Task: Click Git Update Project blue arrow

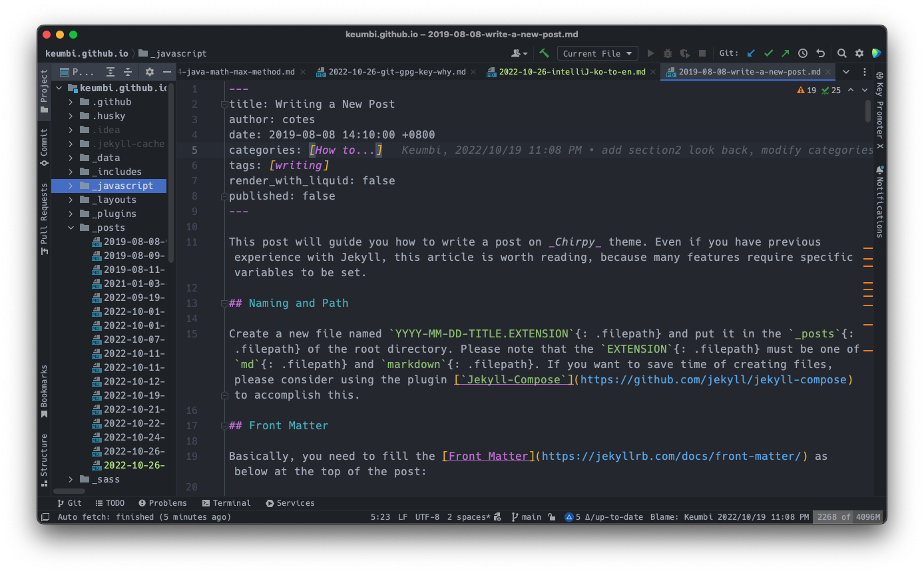Action: click(751, 53)
